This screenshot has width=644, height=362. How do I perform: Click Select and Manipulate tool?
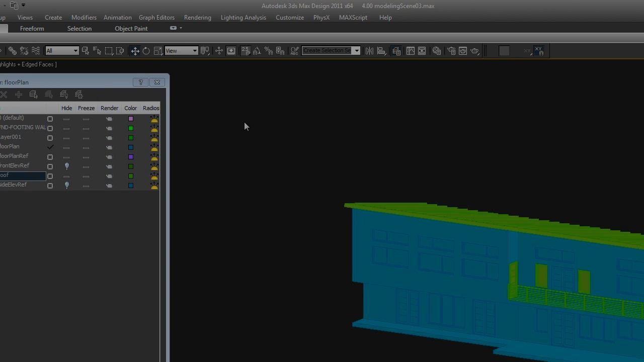pyautogui.click(x=219, y=51)
